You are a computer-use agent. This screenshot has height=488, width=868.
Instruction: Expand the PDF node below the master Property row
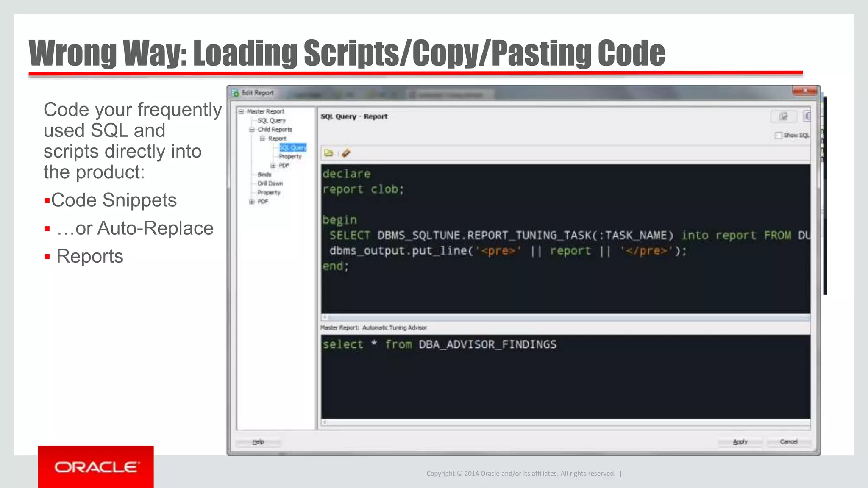pyautogui.click(x=252, y=202)
